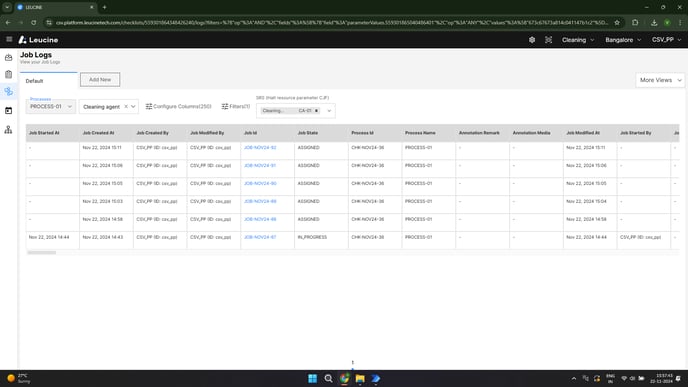This screenshot has width=688, height=387.
Task: Go back in browser history
Action: coord(8,22)
